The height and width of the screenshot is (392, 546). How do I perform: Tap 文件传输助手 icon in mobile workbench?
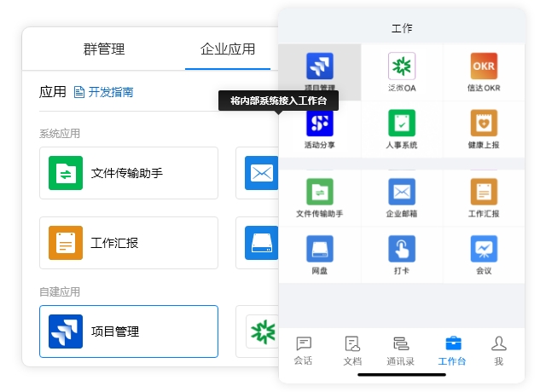tap(320, 192)
